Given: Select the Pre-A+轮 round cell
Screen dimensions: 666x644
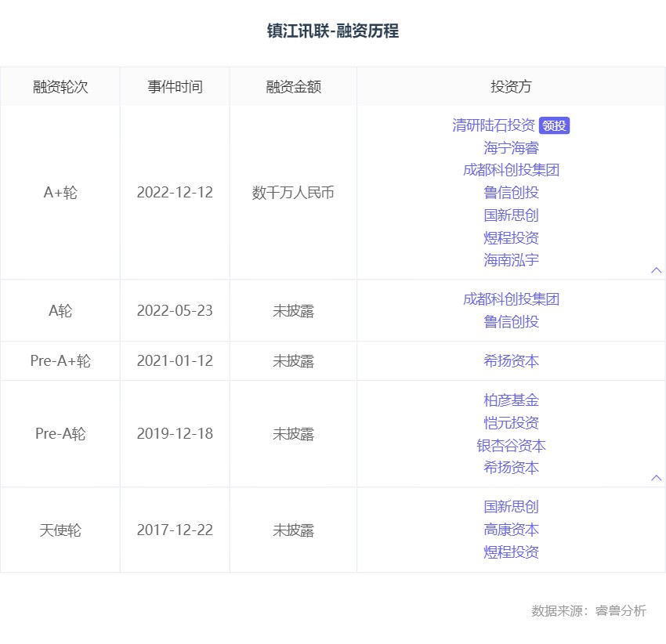Looking at the screenshot, I should pyautogui.click(x=60, y=361).
